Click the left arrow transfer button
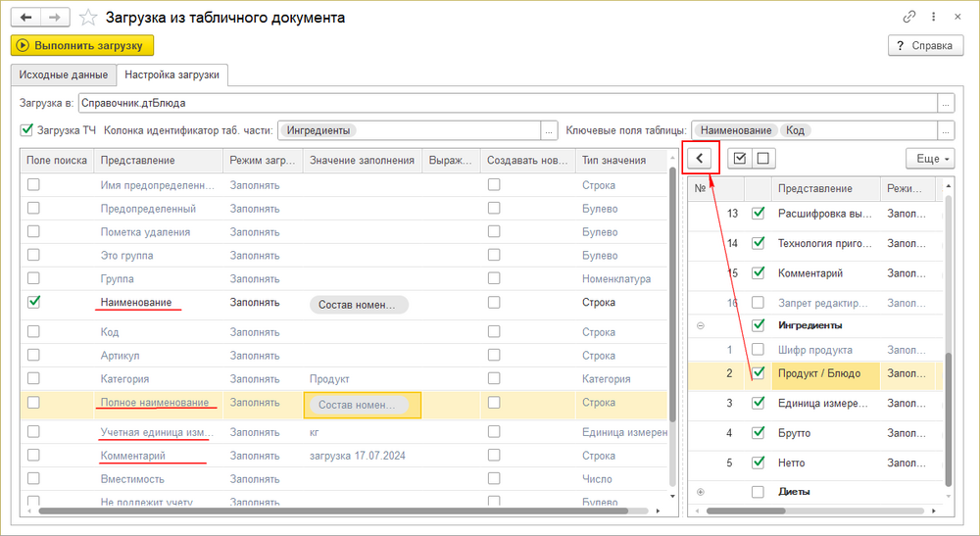 click(700, 158)
